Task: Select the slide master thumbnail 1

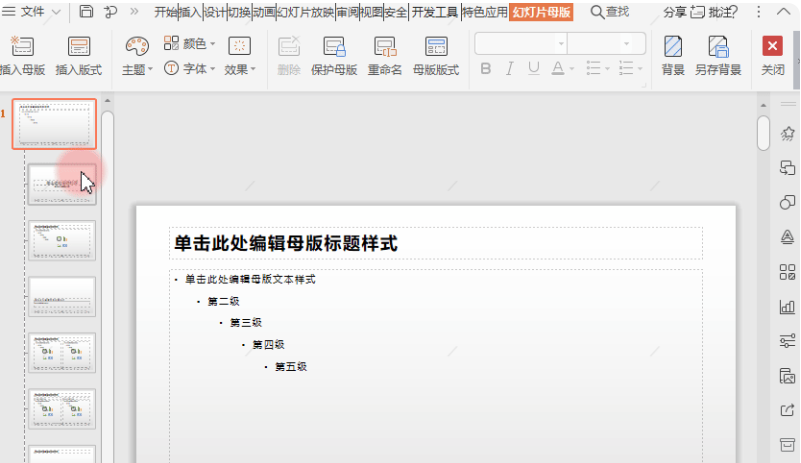Action: tap(54, 124)
